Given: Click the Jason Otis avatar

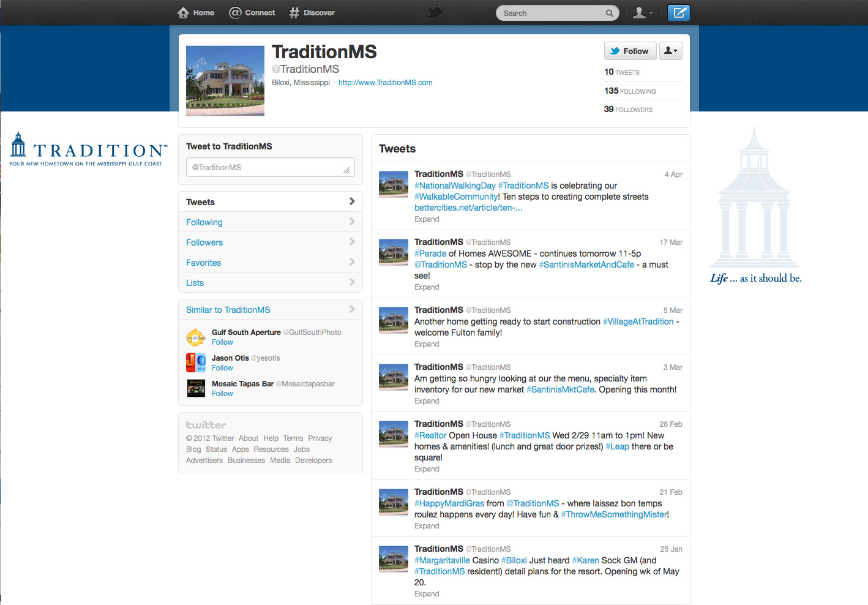Looking at the screenshot, I should pos(196,363).
